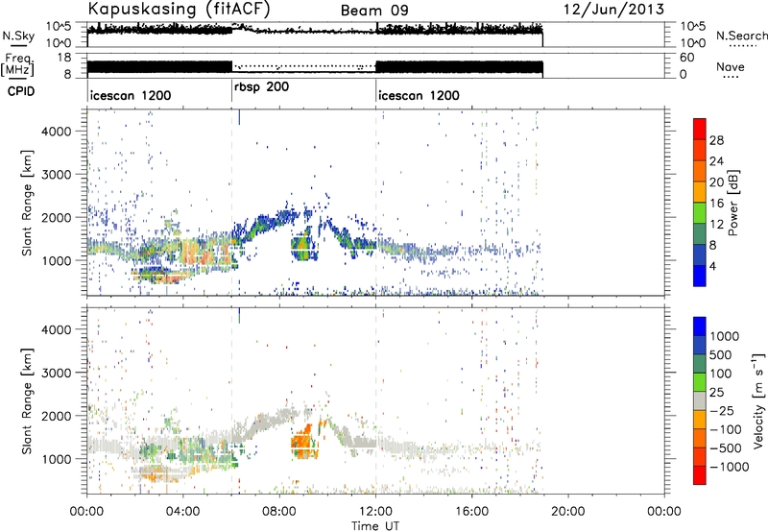
Task: Click the gray segment of the Velocity color bar
Action: tap(700, 401)
